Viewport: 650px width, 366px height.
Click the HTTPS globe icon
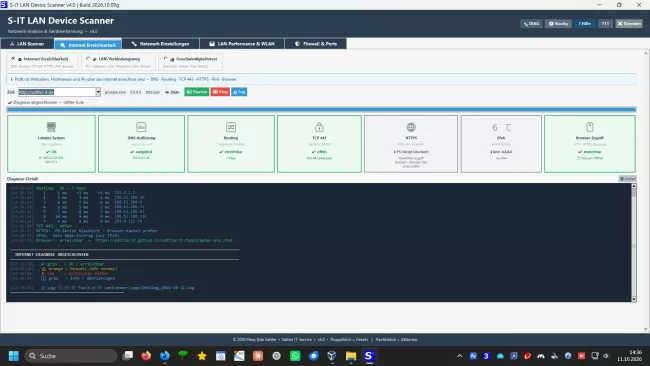click(411, 127)
